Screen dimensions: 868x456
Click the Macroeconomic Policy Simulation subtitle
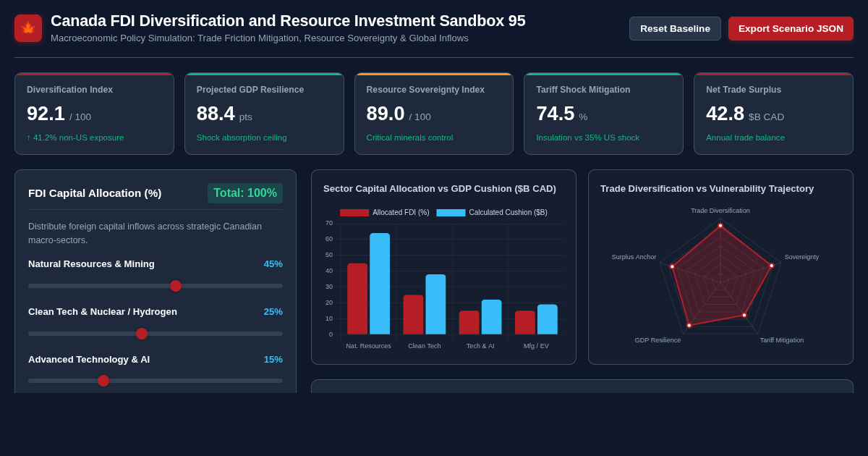(x=260, y=38)
